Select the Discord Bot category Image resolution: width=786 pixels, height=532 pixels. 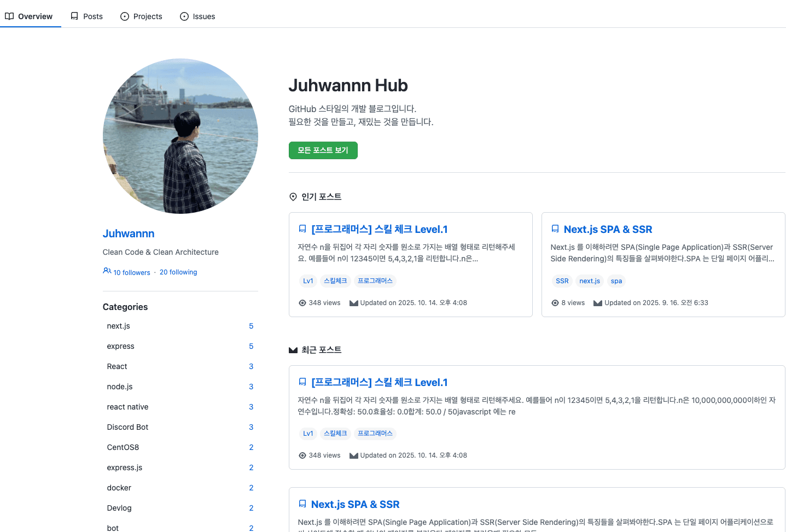click(127, 427)
